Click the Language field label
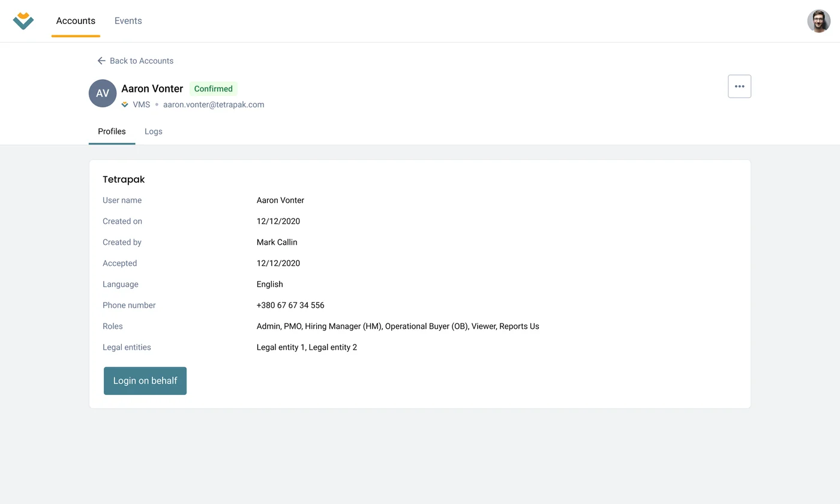Image resolution: width=840 pixels, height=504 pixels. (121, 284)
